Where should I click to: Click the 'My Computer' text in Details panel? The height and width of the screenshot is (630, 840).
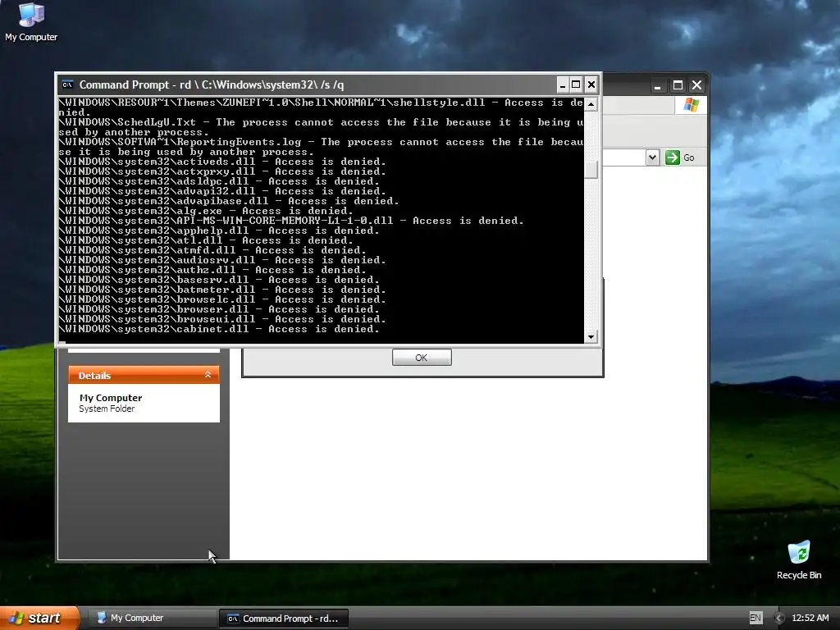(x=111, y=398)
